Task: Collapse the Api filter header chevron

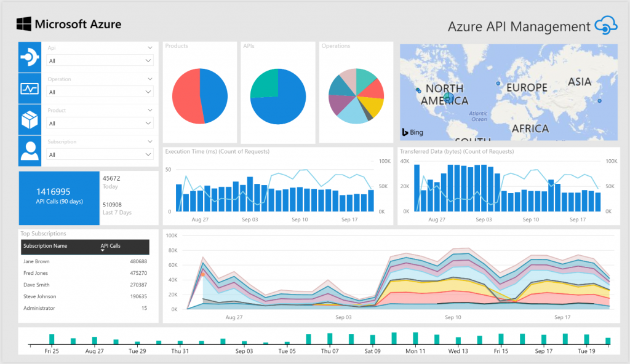Action: [x=150, y=48]
